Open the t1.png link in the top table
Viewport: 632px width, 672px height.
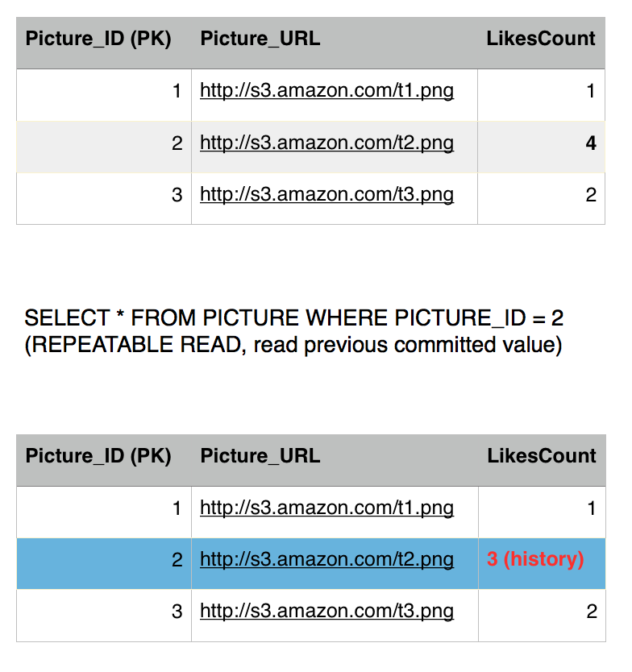point(326,91)
